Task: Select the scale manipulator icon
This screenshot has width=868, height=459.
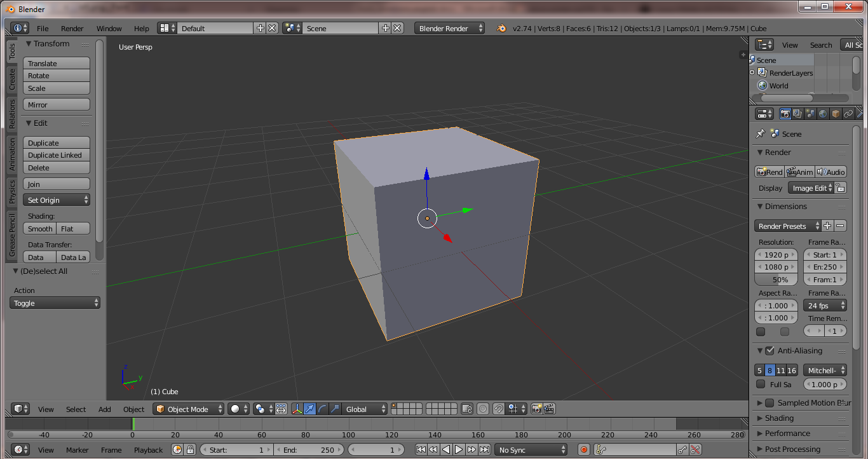Action: [335, 409]
